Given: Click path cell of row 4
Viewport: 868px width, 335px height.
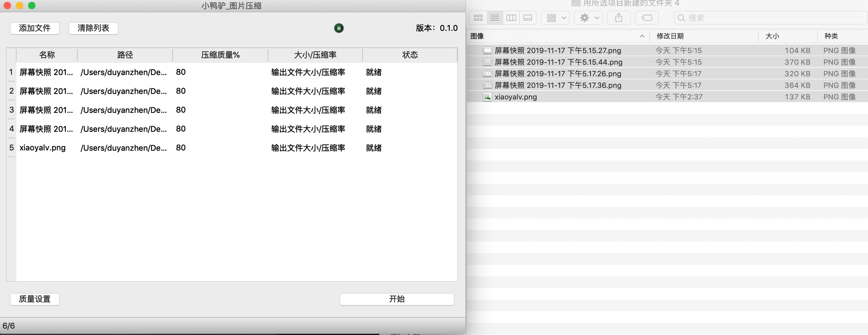Looking at the screenshot, I should coord(125,129).
